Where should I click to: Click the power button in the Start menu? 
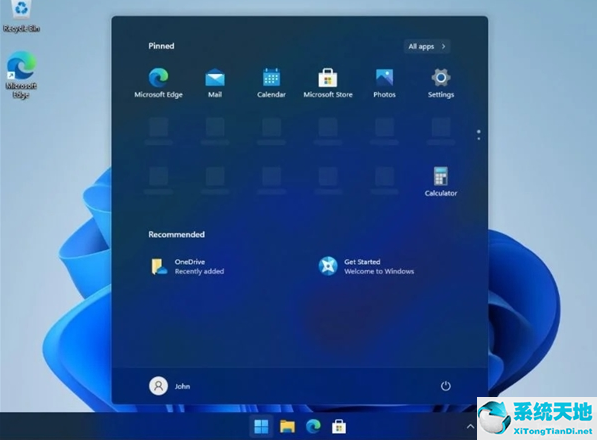(x=445, y=386)
